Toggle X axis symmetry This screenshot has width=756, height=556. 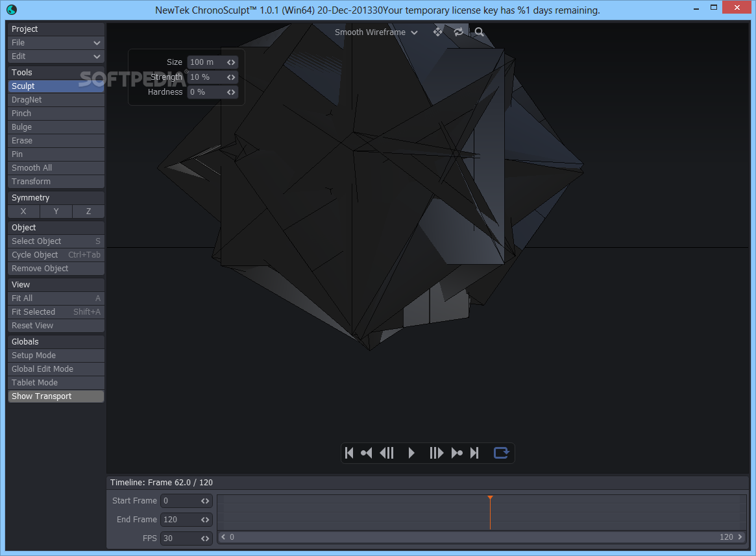click(x=23, y=212)
